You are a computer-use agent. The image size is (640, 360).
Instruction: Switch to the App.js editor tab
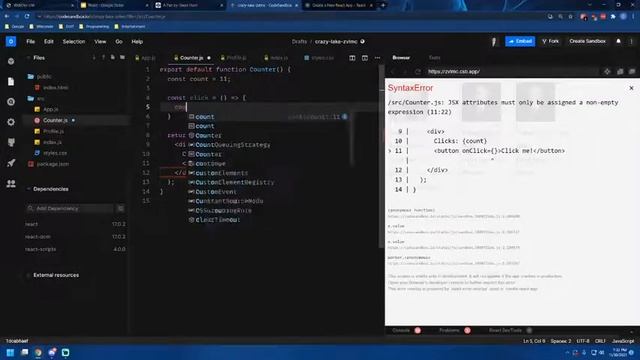(x=146, y=58)
